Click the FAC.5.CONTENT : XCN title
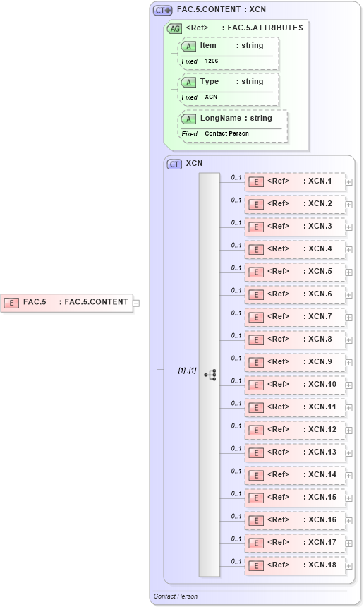Viewport: 364px width, 607px height. click(x=222, y=9)
